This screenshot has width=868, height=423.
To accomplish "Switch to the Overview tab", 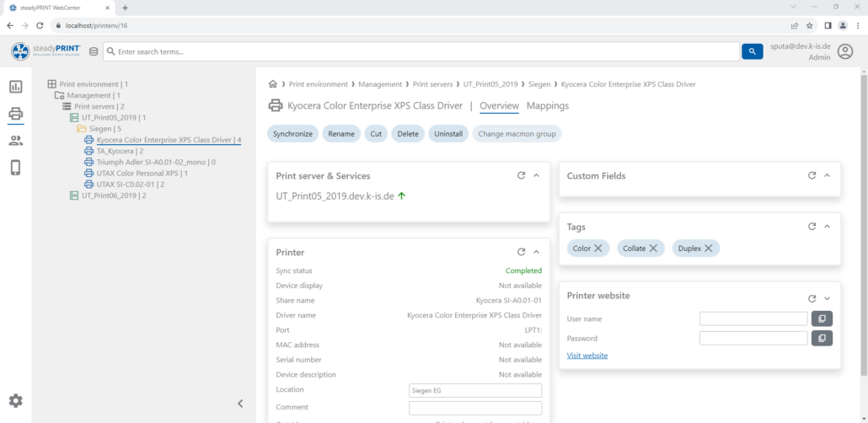I will pos(500,106).
